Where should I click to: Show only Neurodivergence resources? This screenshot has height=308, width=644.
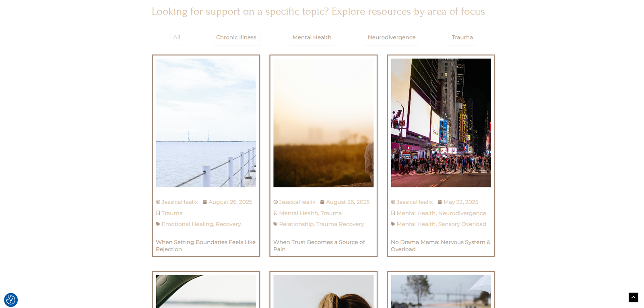click(x=392, y=37)
